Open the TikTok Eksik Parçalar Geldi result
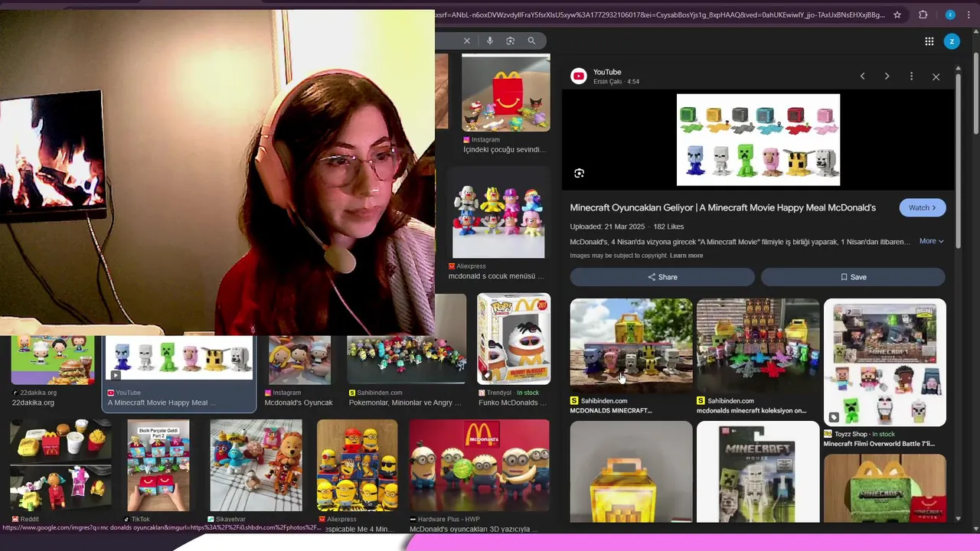 pyautogui.click(x=158, y=465)
